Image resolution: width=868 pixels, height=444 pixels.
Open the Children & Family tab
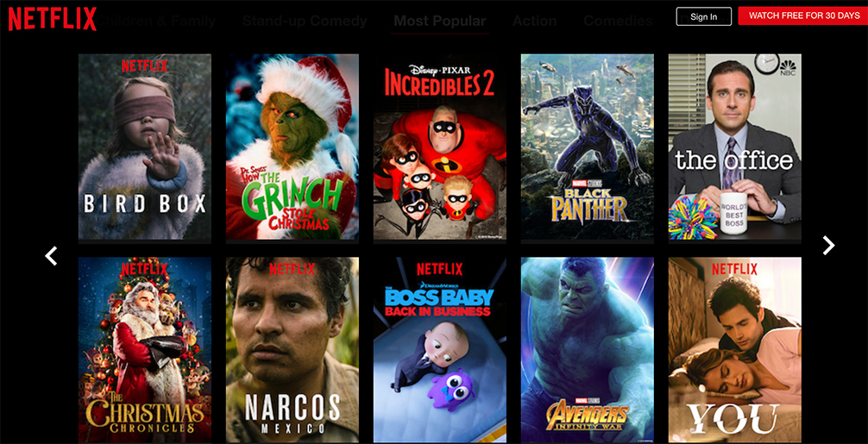tap(158, 22)
